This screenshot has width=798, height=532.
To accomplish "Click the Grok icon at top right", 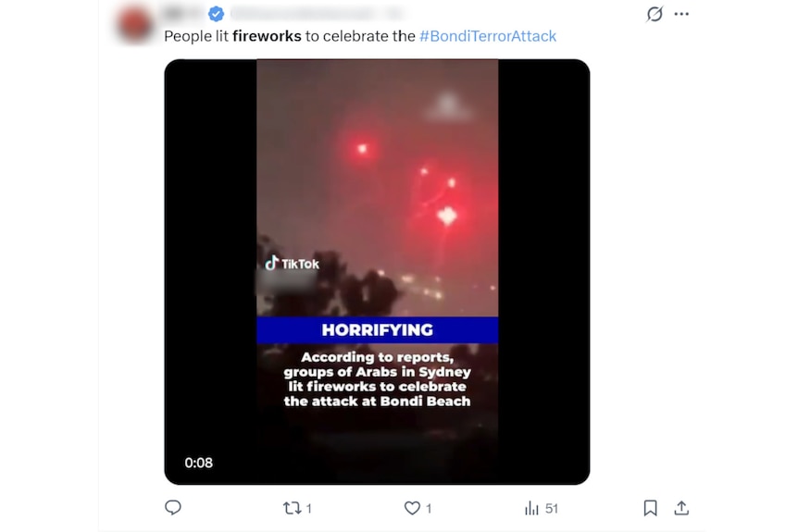I will (x=655, y=14).
